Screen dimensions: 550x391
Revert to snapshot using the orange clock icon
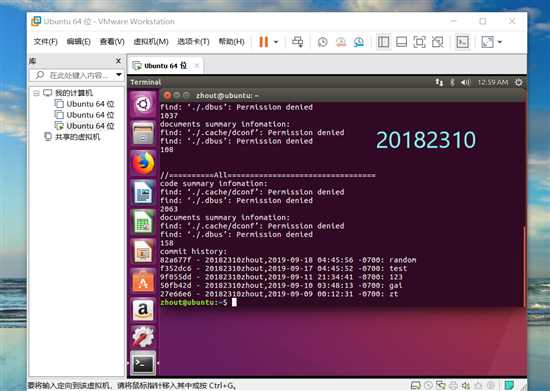341,42
